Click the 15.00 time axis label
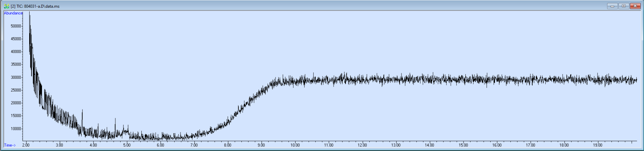The image size is (644, 151). (x=463, y=145)
